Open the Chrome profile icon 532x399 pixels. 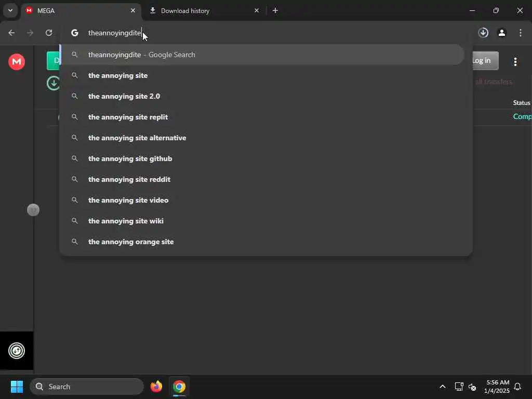pyautogui.click(x=502, y=33)
